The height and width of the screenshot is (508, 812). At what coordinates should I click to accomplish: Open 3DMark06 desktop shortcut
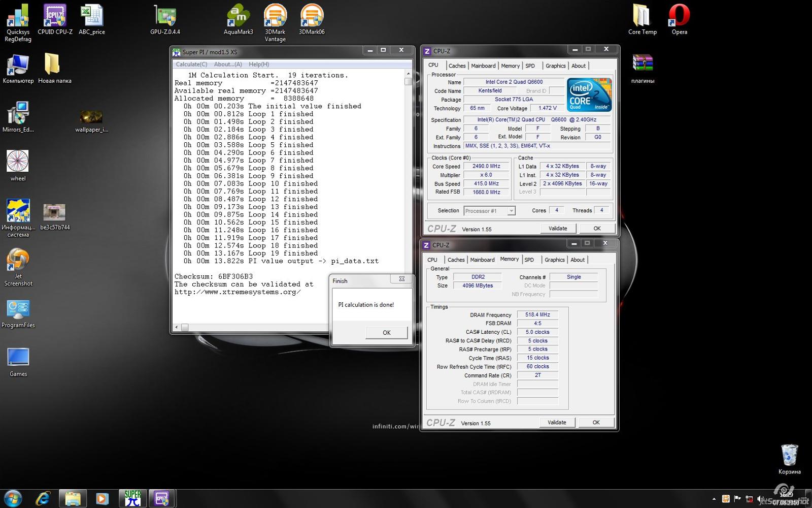(312, 19)
